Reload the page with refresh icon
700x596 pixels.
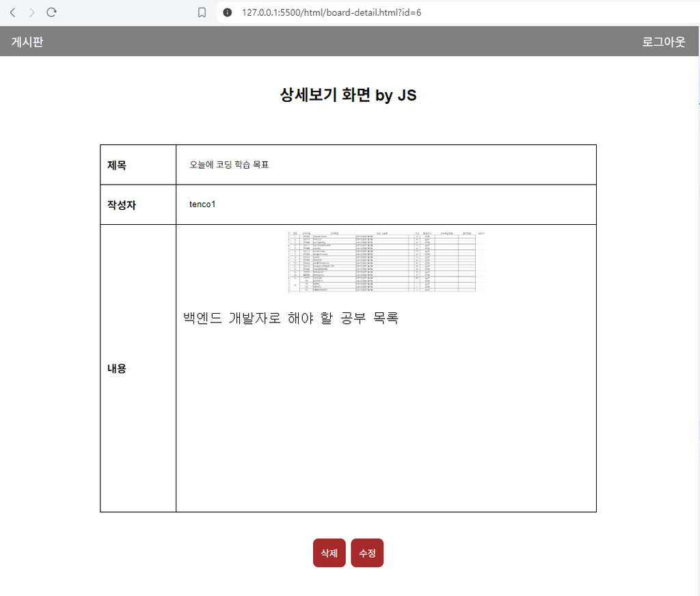[51, 12]
